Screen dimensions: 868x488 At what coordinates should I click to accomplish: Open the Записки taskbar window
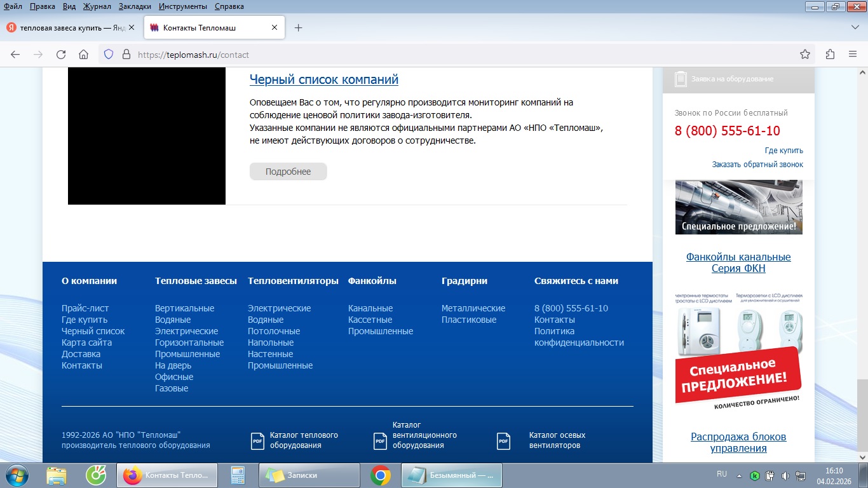[x=309, y=475]
